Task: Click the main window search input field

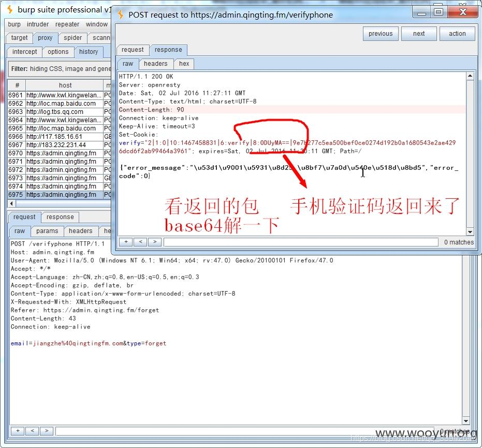Action: coord(245,431)
